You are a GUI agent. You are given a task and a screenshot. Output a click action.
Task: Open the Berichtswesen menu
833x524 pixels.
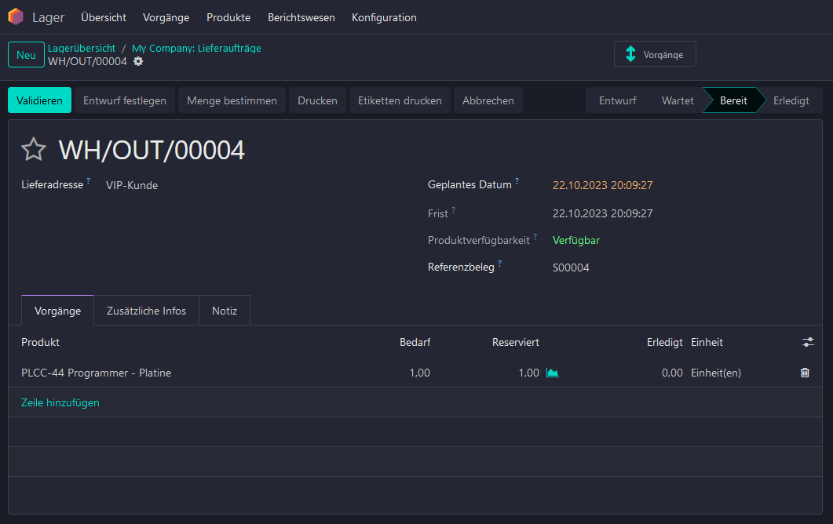tap(301, 18)
